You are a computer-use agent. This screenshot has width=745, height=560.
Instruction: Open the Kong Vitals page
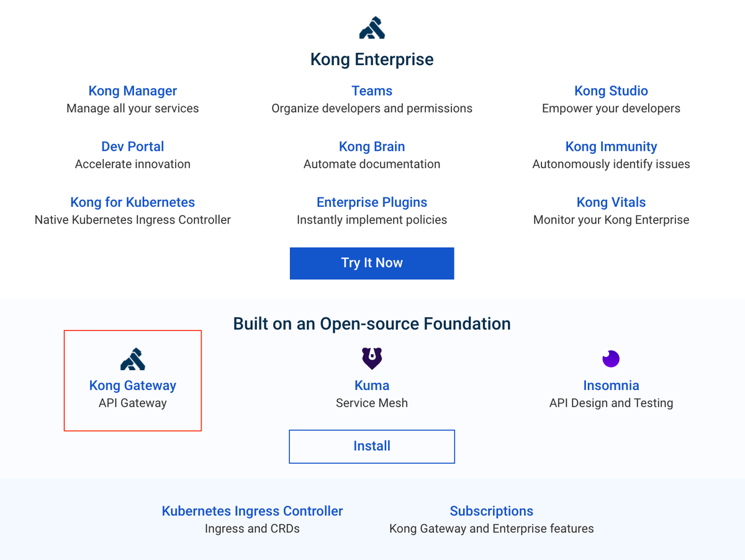coord(611,202)
